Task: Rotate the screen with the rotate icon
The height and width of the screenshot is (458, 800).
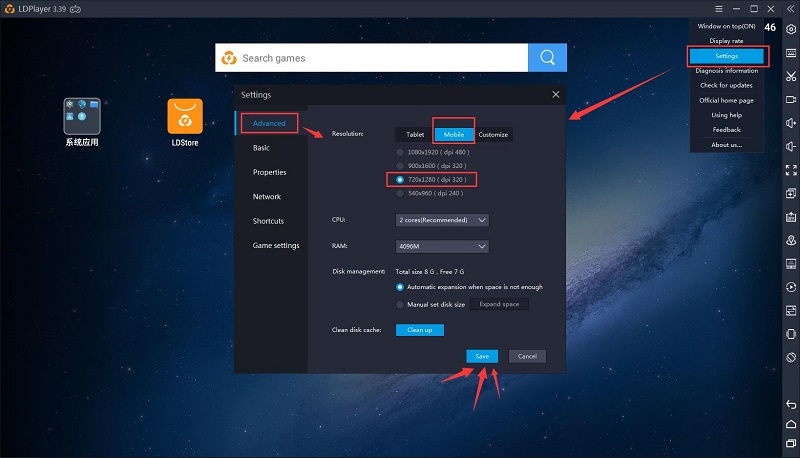Action: 791,358
